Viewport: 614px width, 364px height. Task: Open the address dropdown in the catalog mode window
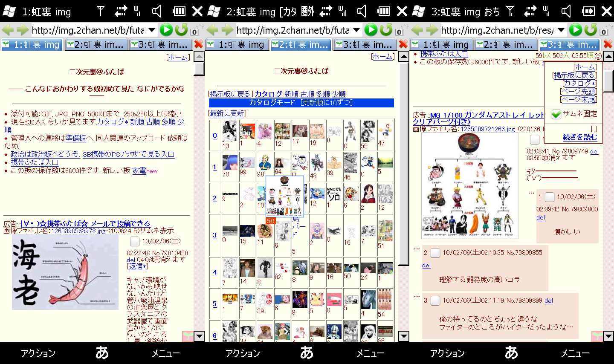tap(356, 30)
